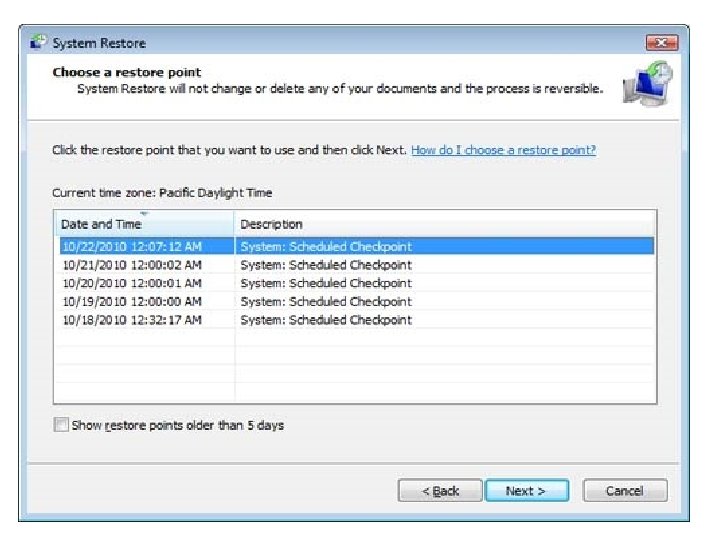The width and height of the screenshot is (720, 540).
Task: Sort by Date and Time column header
Action: tap(144, 224)
